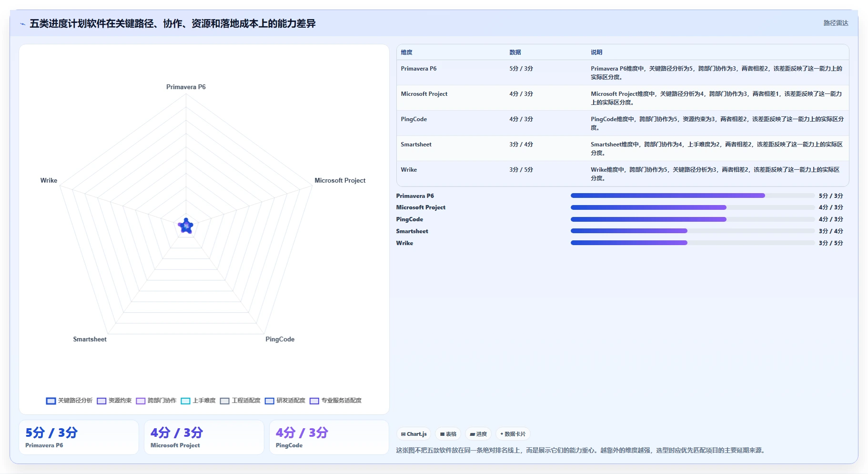The height and width of the screenshot is (474, 868).
Task: Select the Microsoft Project table row name
Action: pyautogui.click(x=424, y=94)
